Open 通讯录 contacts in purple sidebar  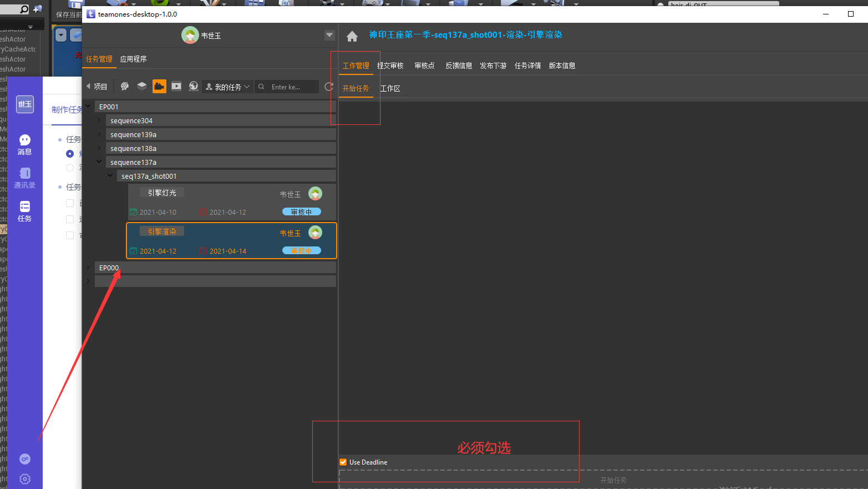click(x=24, y=178)
